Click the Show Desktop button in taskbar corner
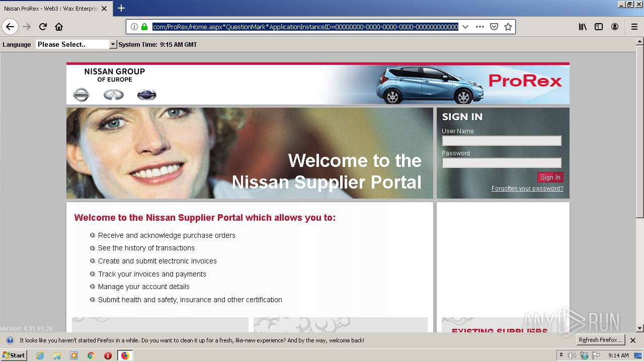 (638, 355)
